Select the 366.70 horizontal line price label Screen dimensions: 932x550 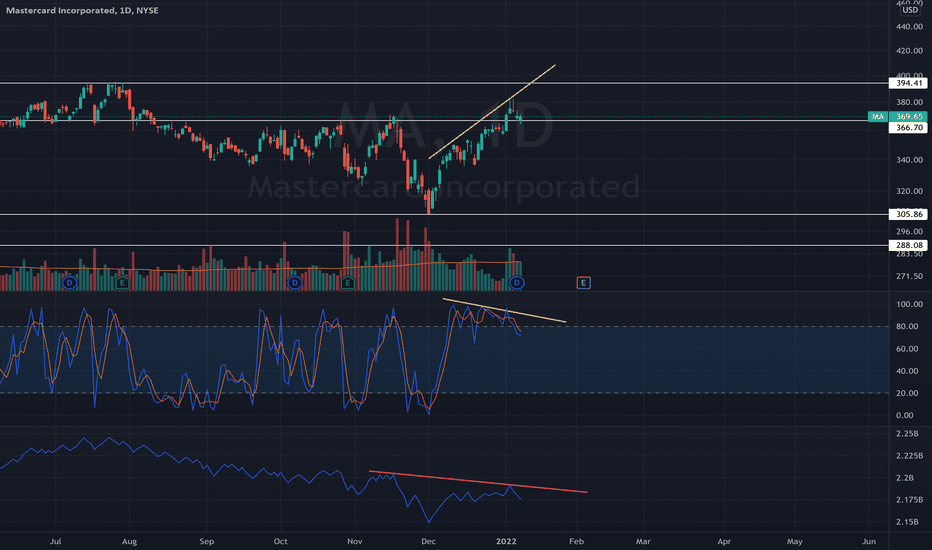pos(909,127)
